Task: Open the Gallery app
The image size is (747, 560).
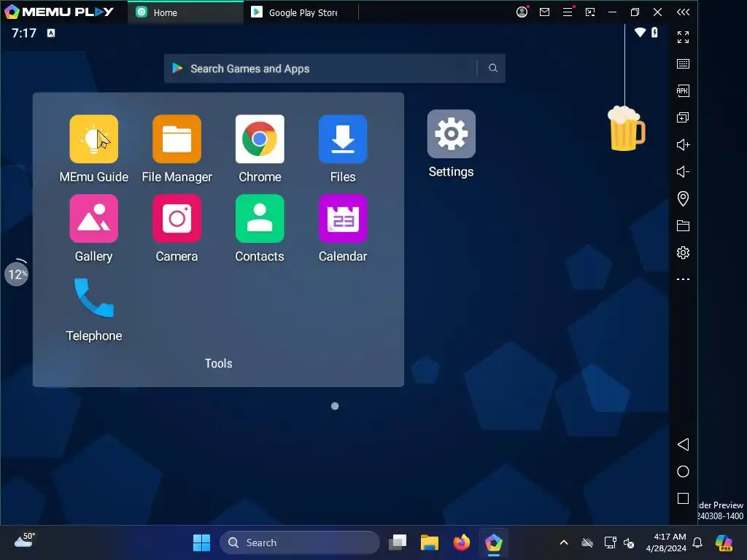Action: [94, 219]
